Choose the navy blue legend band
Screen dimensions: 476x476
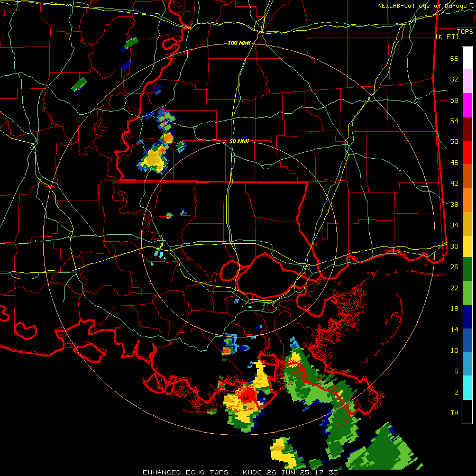467,317
